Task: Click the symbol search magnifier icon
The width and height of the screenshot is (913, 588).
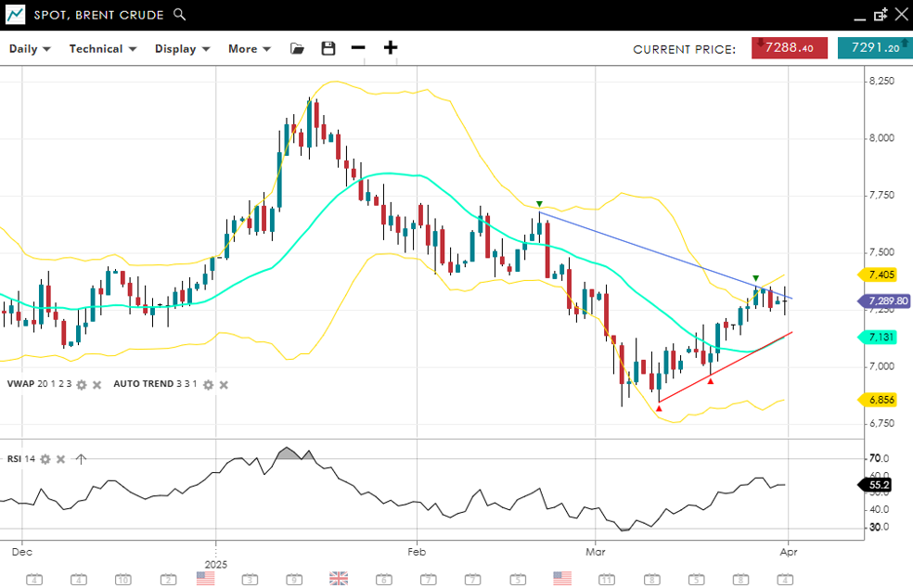Action: [x=180, y=15]
